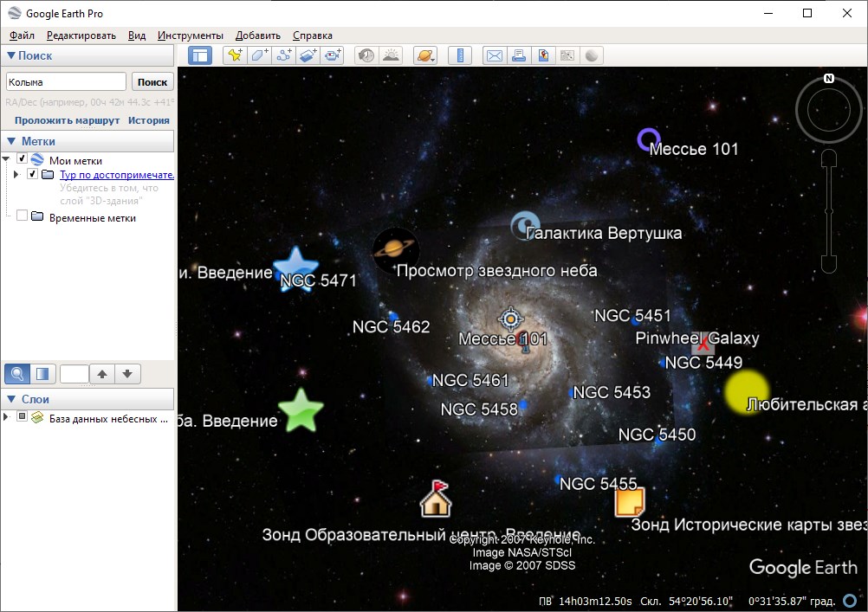Click the red X icon at Pinwheel Galaxy
This screenshot has width=868, height=612.
(703, 343)
